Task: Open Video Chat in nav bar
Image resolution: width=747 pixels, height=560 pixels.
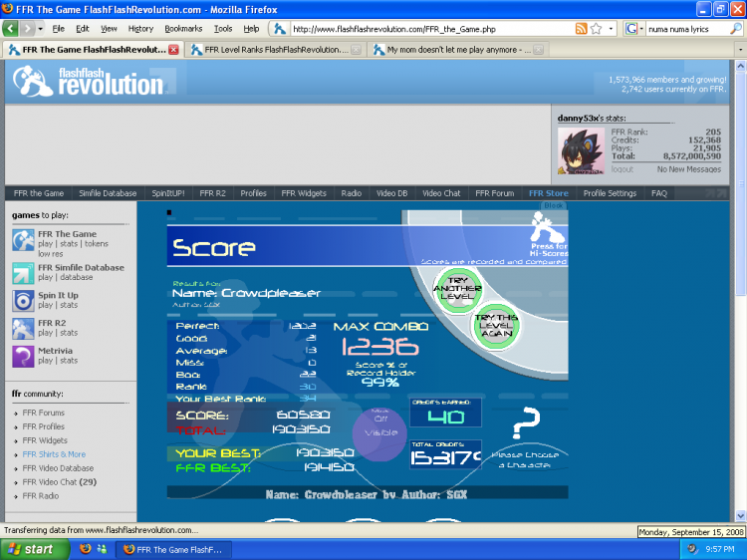Action: pyautogui.click(x=441, y=193)
